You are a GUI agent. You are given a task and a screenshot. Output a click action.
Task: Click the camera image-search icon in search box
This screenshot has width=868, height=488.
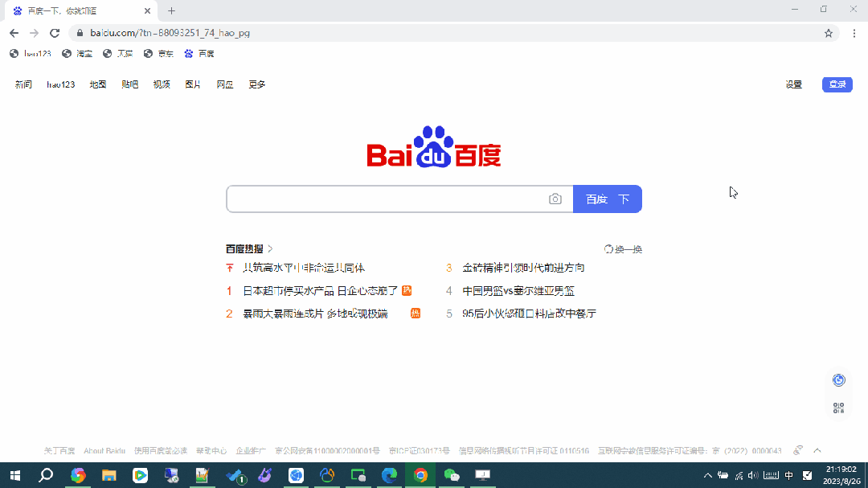coord(555,199)
